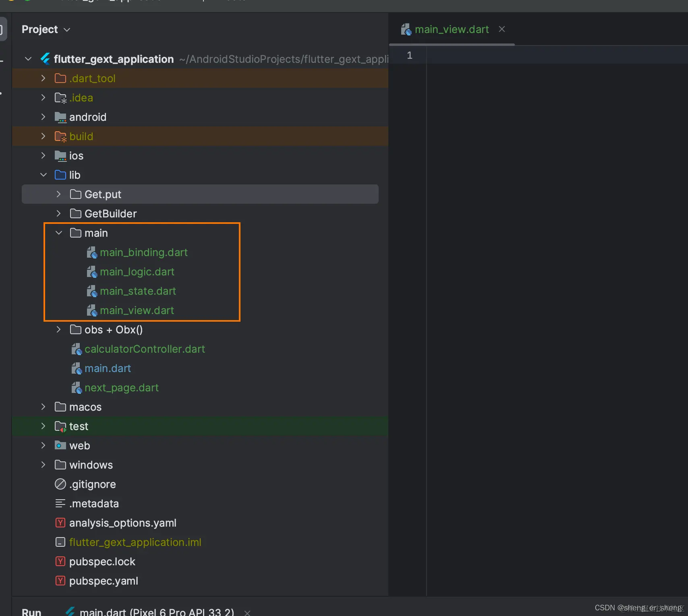Image resolution: width=688 pixels, height=616 pixels.
Task: Select analysis_options.yaml in the tree
Action: [x=122, y=523]
